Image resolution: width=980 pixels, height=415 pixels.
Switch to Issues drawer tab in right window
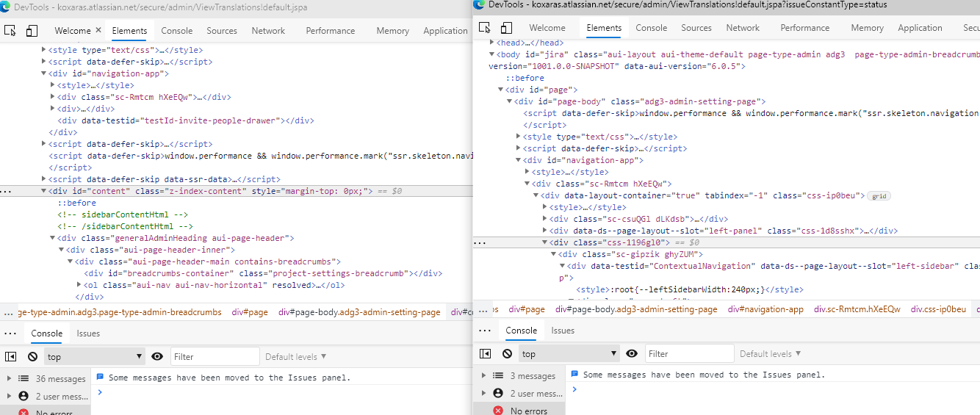coord(563,331)
